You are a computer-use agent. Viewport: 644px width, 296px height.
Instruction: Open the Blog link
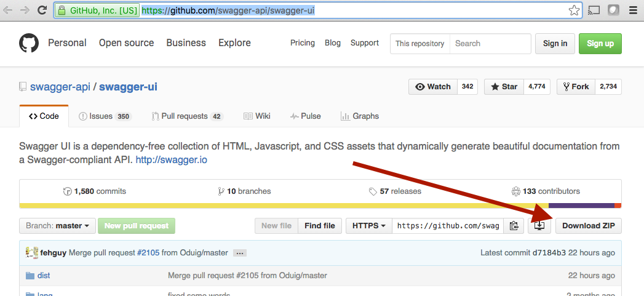click(x=333, y=42)
